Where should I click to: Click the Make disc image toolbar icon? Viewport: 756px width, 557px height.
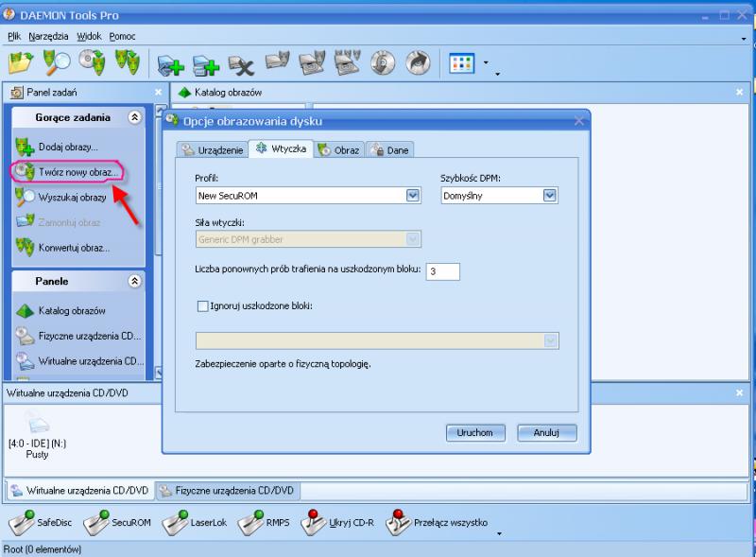(x=92, y=62)
